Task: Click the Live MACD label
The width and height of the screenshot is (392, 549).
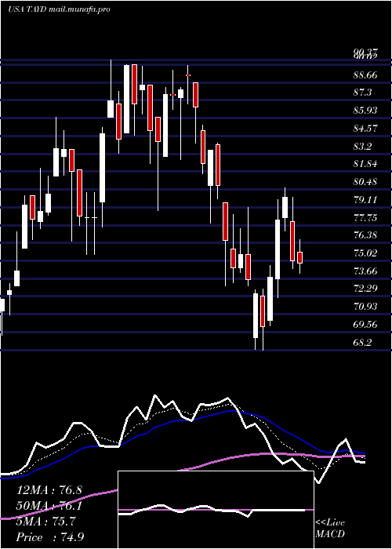Action: coord(330,529)
